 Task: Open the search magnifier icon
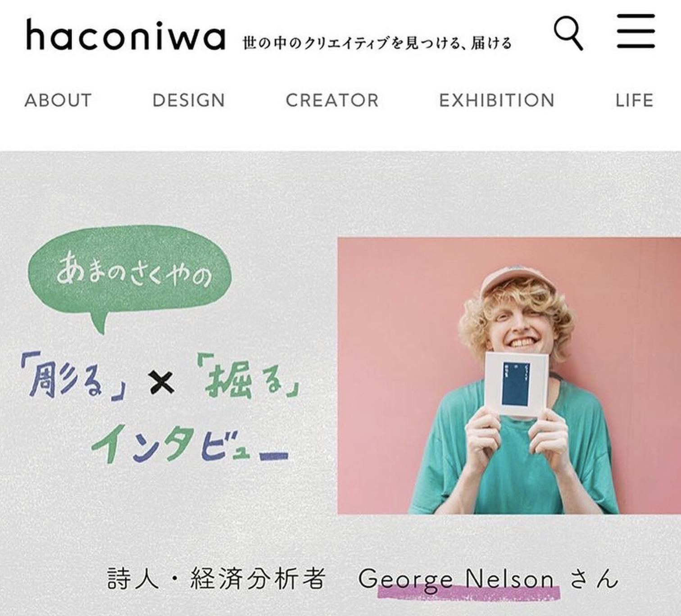568,33
